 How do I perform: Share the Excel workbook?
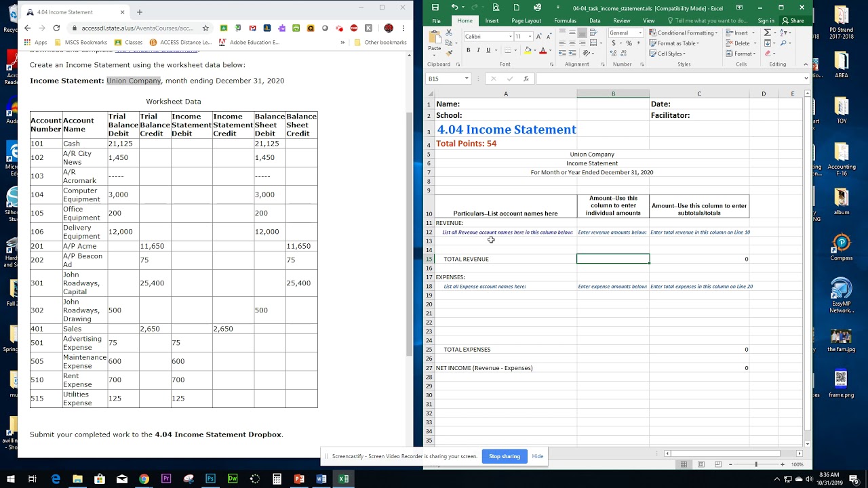click(793, 21)
